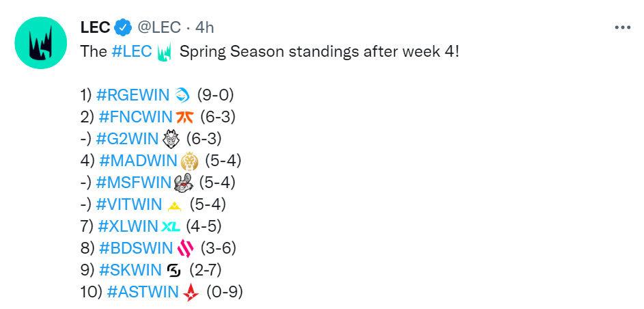644x309 pixels.
Task: Click the teal LEC emoji after the hashtag
Action: (165, 53)
